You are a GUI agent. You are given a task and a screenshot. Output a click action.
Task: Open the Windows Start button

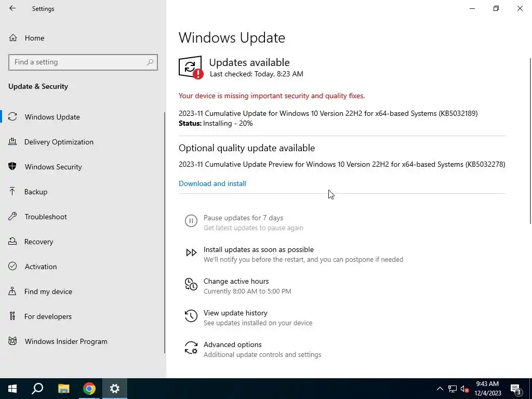click(x=12, y=389)
